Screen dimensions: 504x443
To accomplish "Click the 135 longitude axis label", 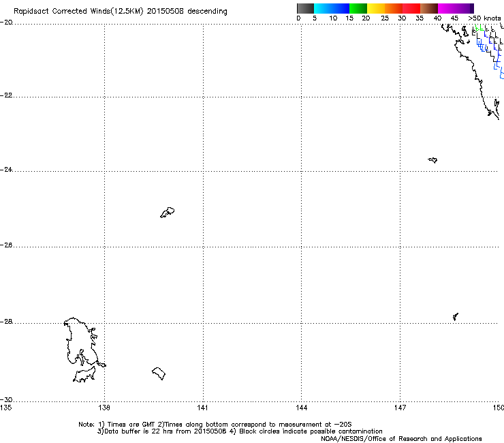I will pyautogui.click(x=5, y=408).
